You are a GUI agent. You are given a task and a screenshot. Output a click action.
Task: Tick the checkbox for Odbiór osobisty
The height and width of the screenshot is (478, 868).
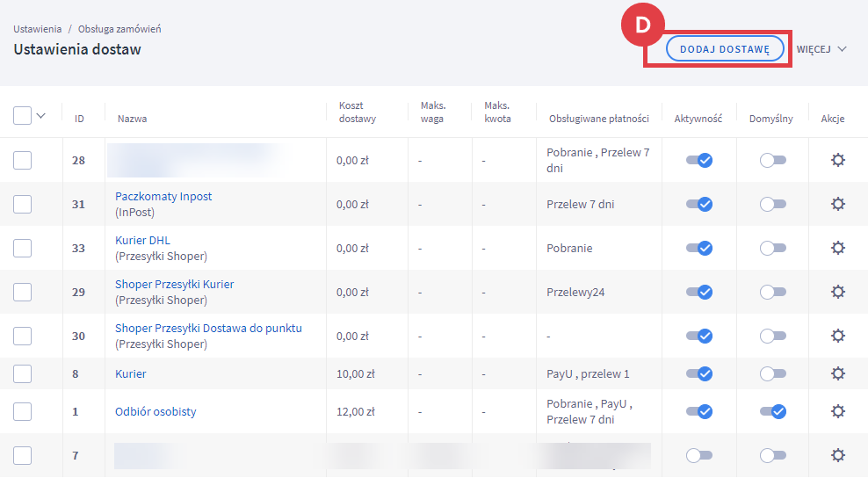22,411
